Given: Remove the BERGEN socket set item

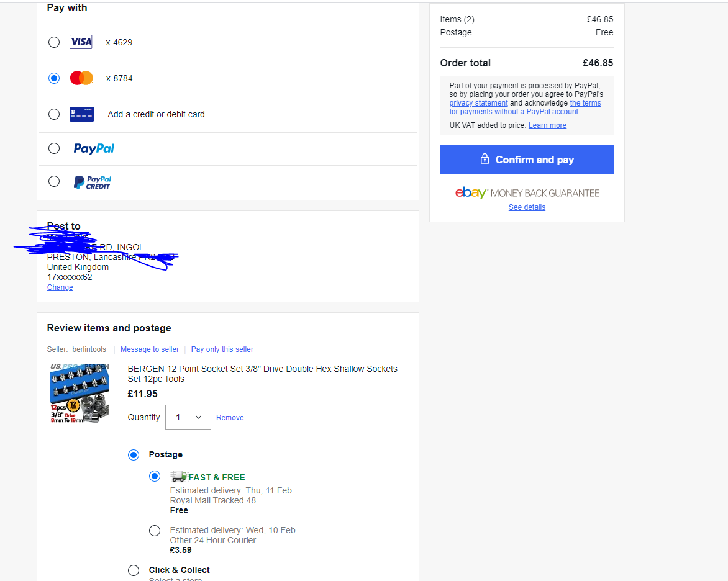Looking at the screenshot, I should point(230,418).
